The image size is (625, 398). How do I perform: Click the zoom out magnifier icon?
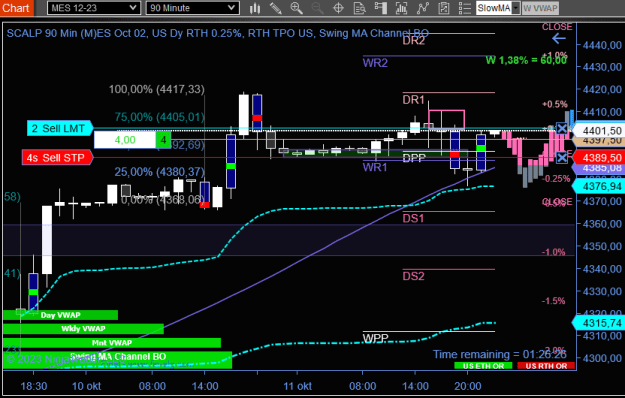click(317, 8)
